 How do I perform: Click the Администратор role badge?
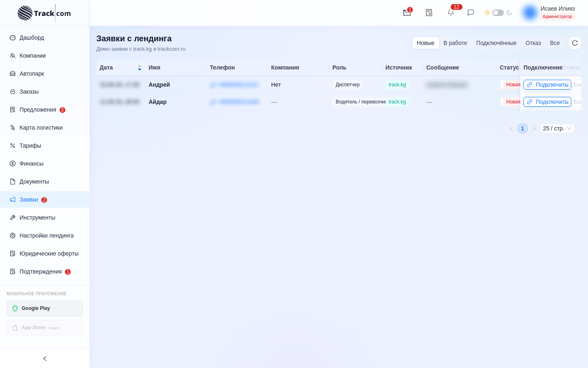(x=557, y=17)
